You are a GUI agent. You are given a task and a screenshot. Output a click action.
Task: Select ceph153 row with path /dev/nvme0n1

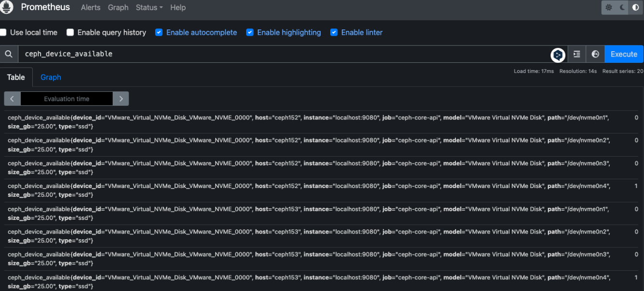click(322, 213)
